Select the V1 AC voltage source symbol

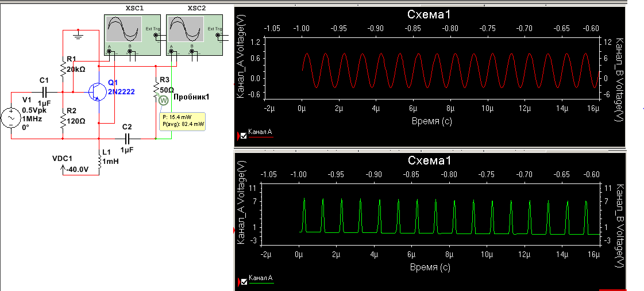coord(11,117)
